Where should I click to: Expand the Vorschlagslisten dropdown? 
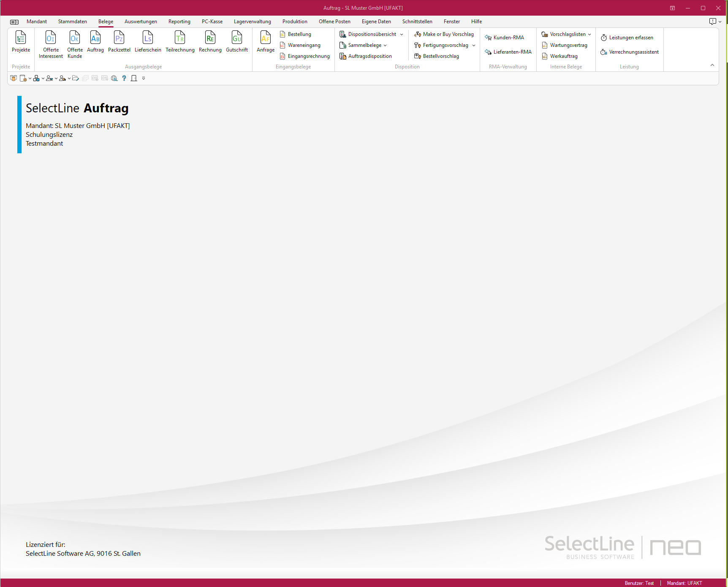(589, 34)
